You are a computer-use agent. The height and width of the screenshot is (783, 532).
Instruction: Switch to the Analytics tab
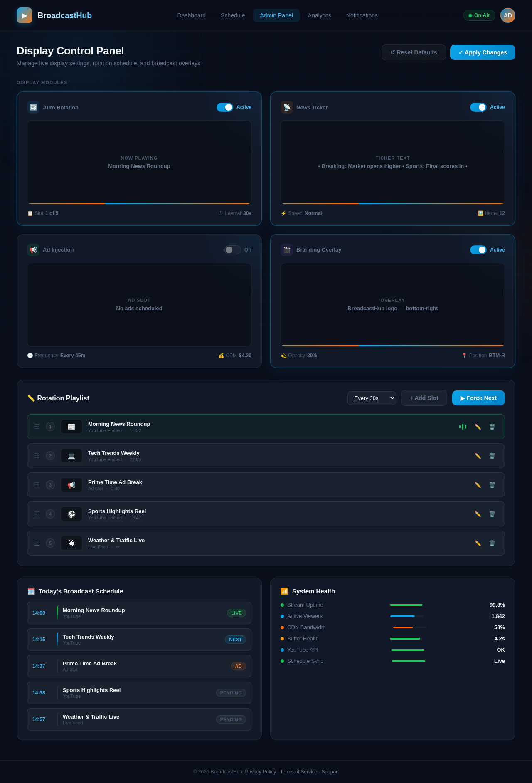coord(320,15)
